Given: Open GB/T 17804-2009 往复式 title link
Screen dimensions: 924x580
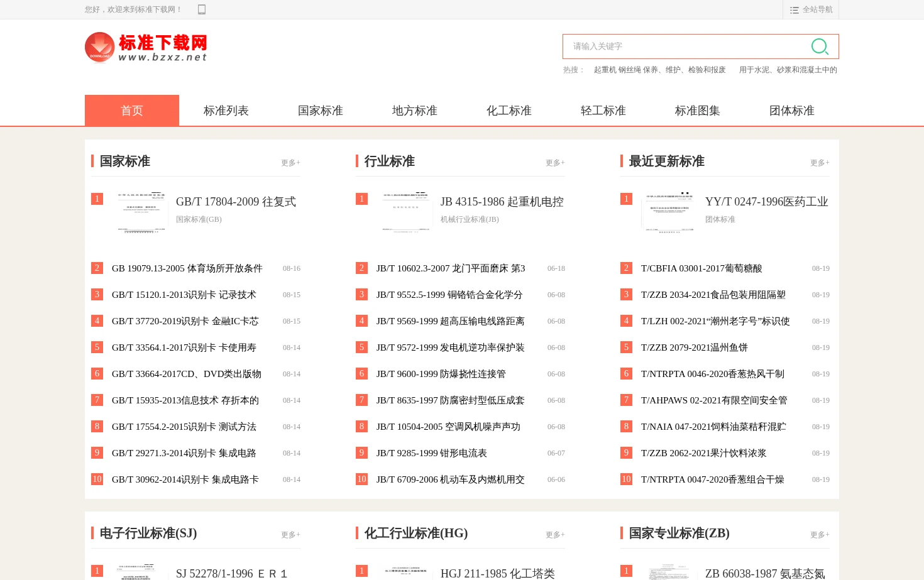Looking at the screenshot, I should tap(236, 202).
